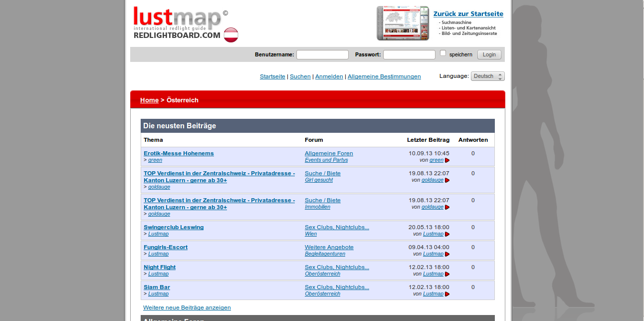Open Allgemeine Bestimmungen page
The width and height of the screenshot is (644, 321).
pos(384,76)
